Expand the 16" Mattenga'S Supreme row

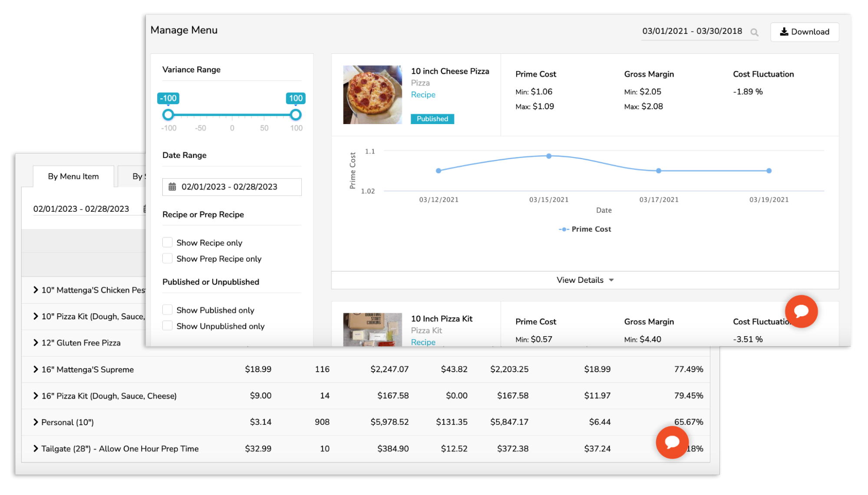(x=36, y=369)
